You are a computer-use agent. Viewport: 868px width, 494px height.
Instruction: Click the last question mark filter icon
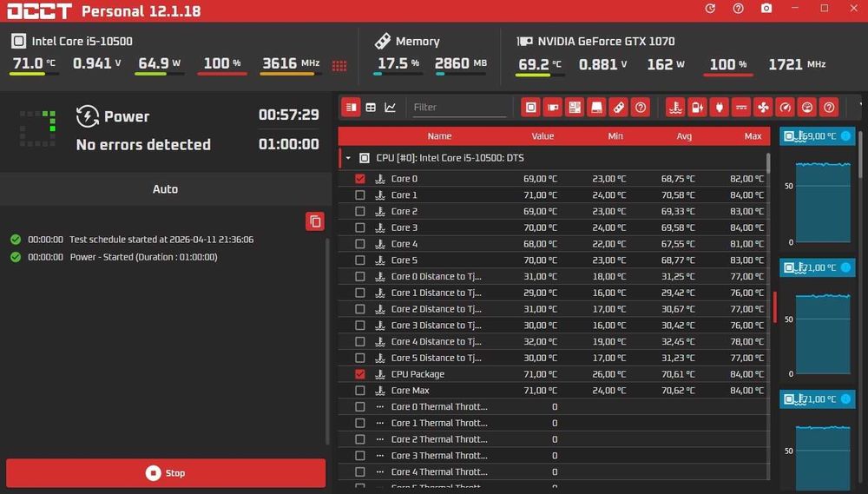[829, 108]
